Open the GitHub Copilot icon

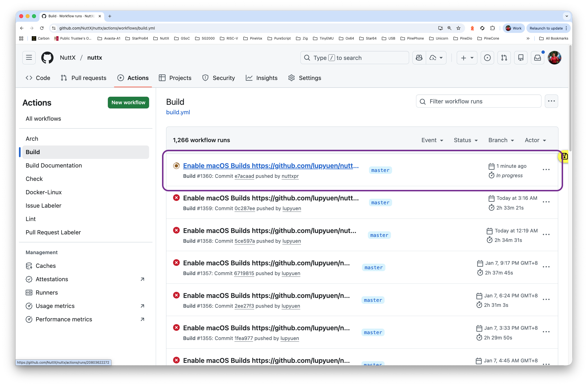(x=419, y=58)
